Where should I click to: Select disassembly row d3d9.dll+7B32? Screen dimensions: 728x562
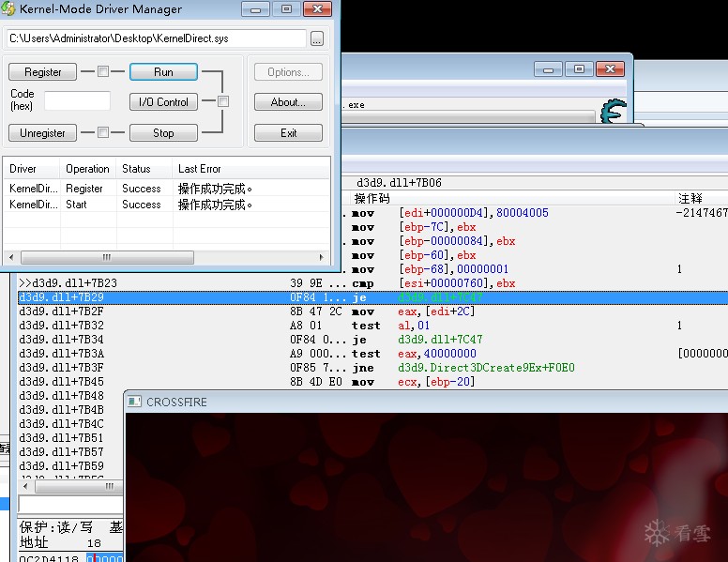coord(372,326)
